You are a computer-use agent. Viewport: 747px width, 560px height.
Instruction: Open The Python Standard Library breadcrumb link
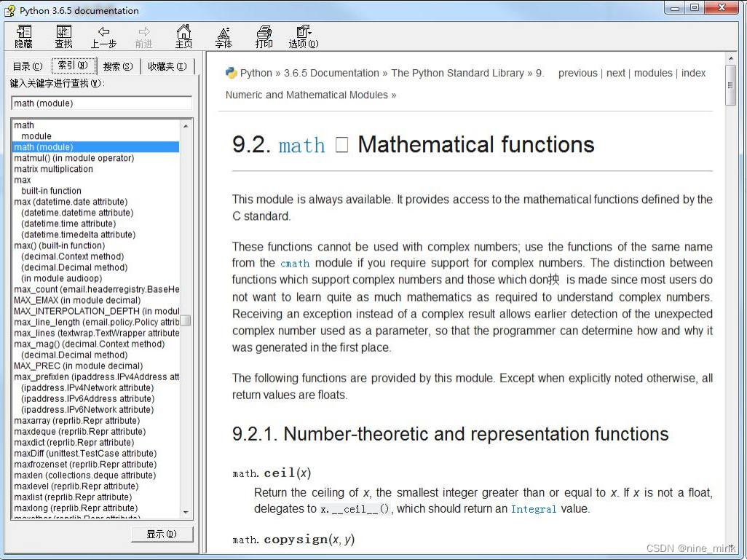tap(457, 73)
